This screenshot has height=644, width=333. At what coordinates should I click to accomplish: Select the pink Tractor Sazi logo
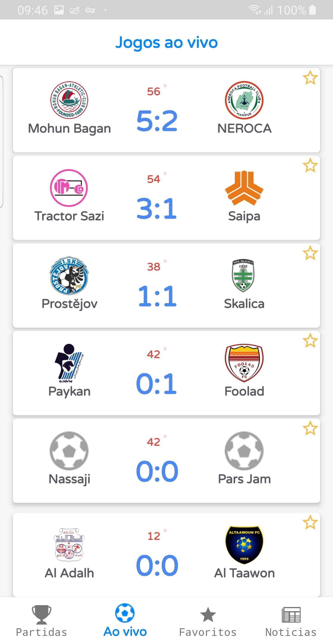tap(69, 188)
